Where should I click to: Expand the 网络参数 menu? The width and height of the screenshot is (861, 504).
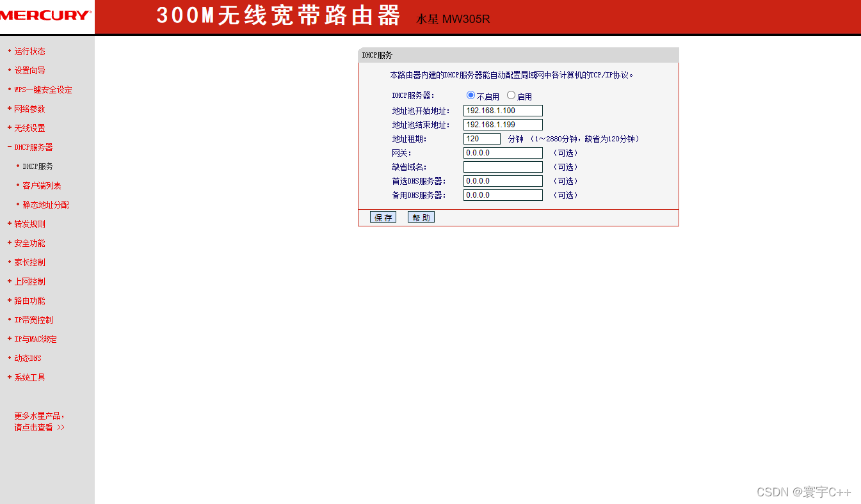point(29,109)
